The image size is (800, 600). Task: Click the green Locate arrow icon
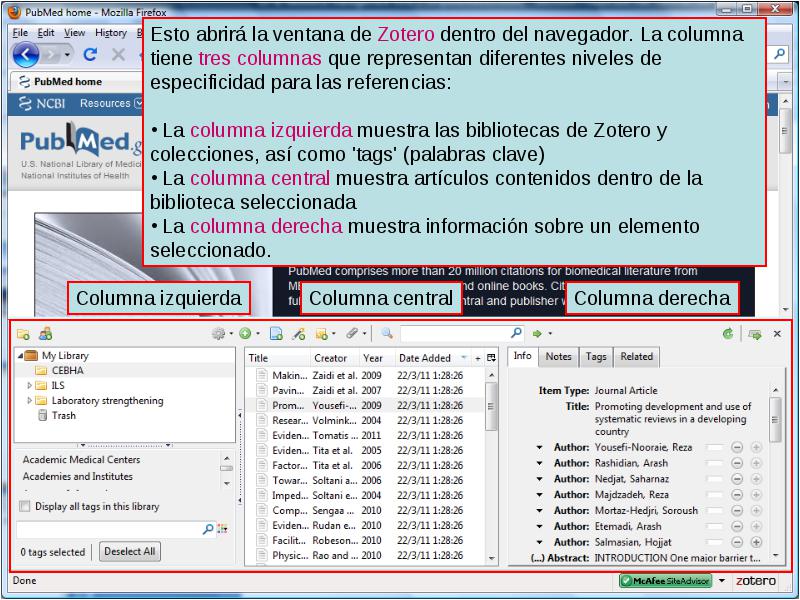[537, 334]
